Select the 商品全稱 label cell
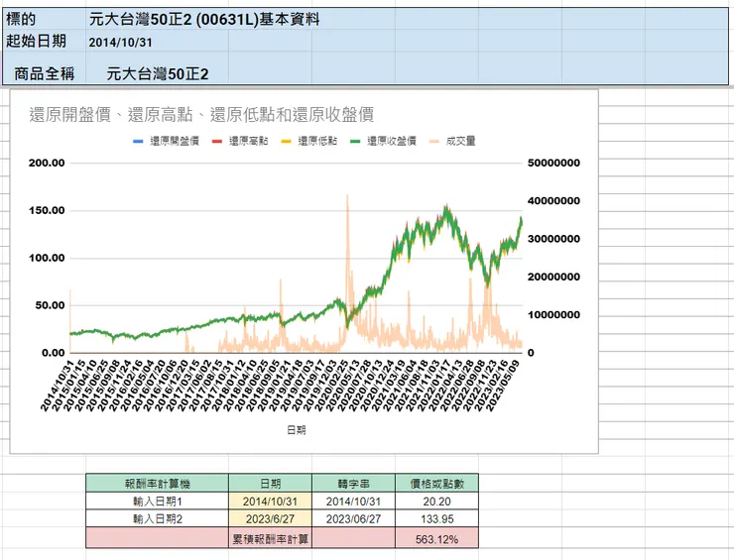Image resolution: width=734 pixels, height=560 pixels. 44,73
